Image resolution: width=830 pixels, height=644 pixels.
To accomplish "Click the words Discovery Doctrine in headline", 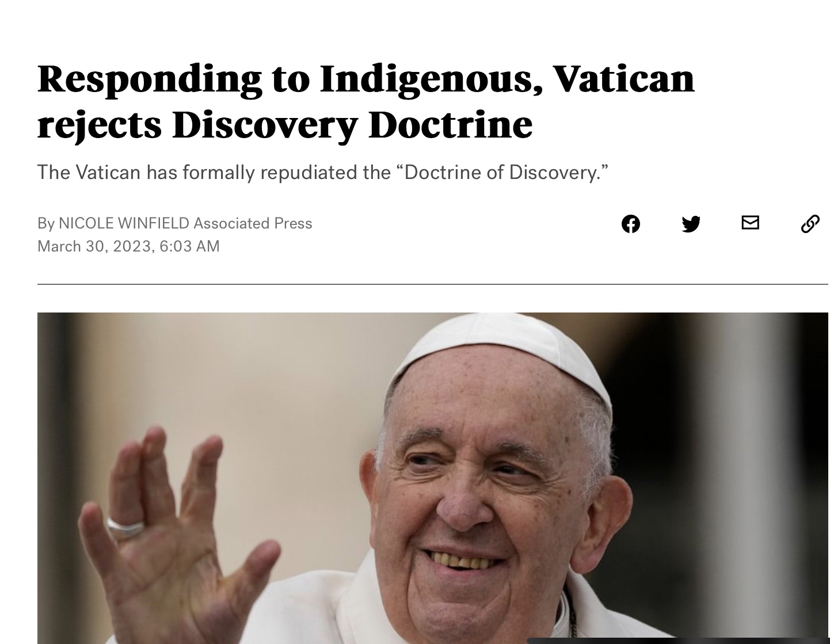I will 352,125.
